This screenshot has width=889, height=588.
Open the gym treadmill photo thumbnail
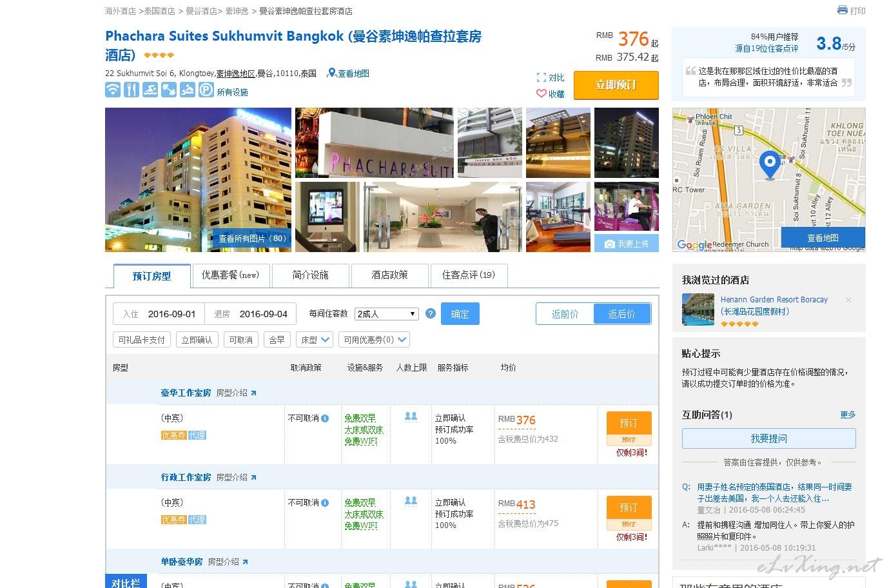coord(558,217)
